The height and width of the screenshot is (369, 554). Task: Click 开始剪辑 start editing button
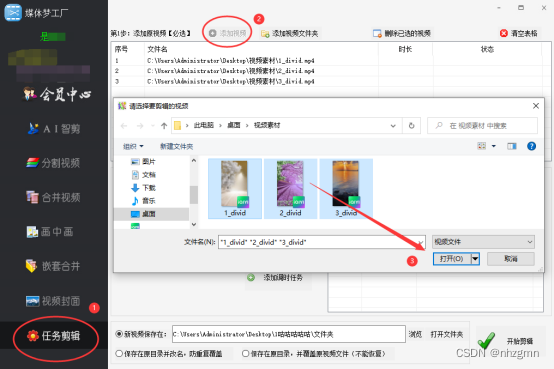[510, 340]
